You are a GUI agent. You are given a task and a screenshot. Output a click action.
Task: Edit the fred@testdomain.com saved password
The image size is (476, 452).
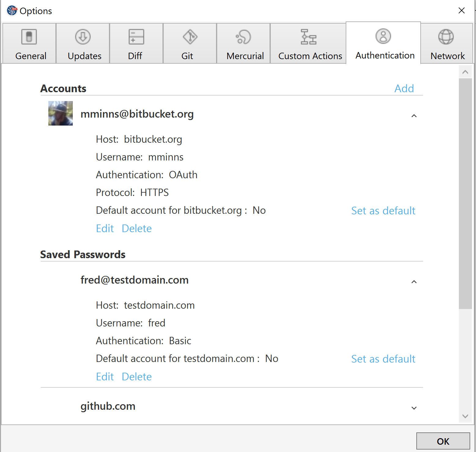click(104, 376)
